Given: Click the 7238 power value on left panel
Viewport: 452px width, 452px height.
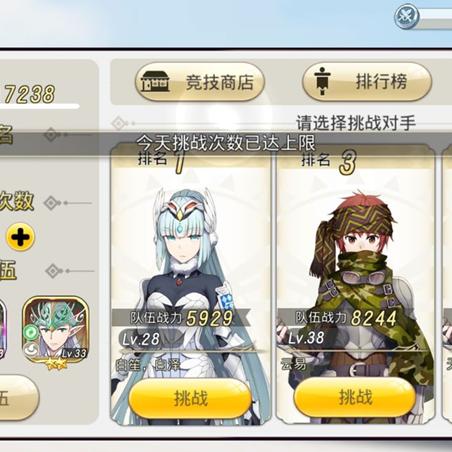Looking at the screenshot, I should pyautogui.click(x=29, y=94).
